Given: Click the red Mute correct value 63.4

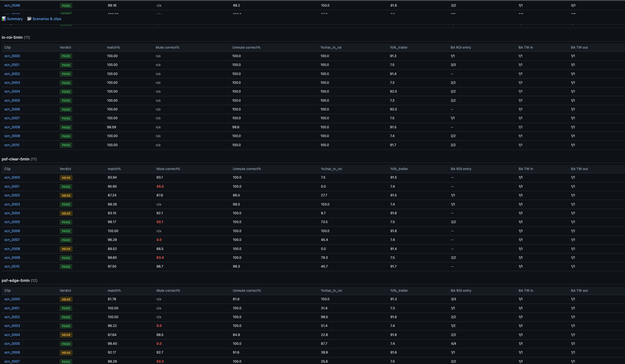Looking at the screenshot, I should coord(160,258).
